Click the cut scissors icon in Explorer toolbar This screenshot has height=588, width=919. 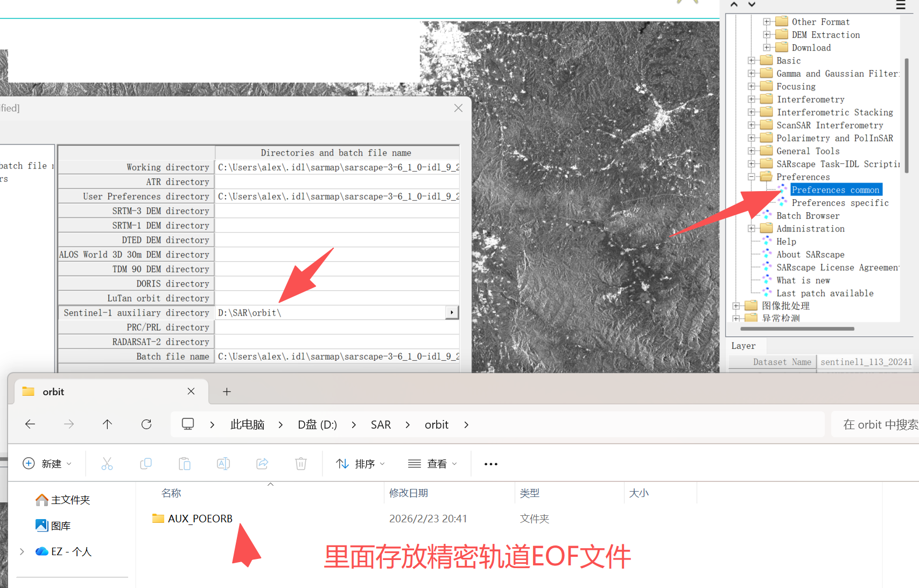tap(107, 464)
